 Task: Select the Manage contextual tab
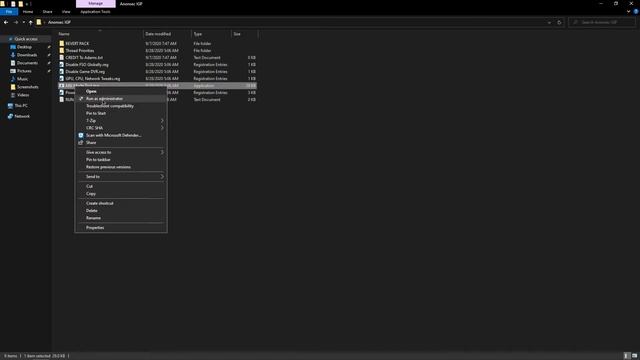click(x=96, y=4)
